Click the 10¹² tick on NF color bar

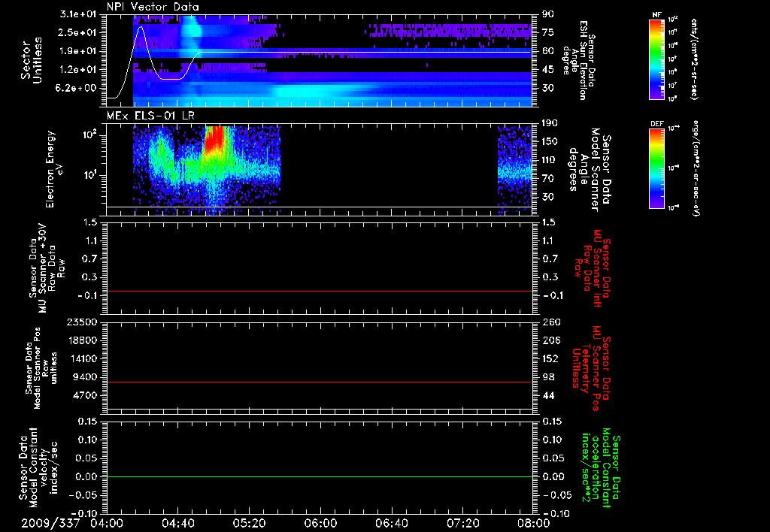pos(673,20)
